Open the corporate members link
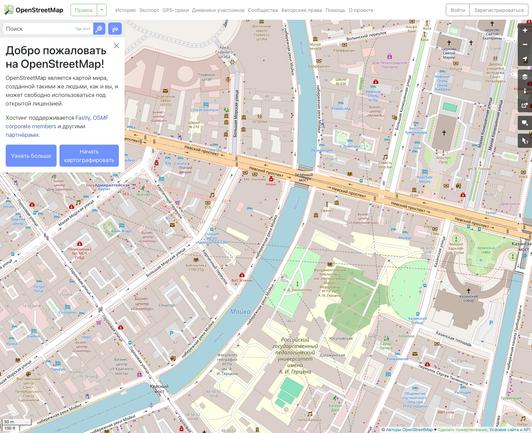The width and height of the screenshot is (532, 433). 31,126
